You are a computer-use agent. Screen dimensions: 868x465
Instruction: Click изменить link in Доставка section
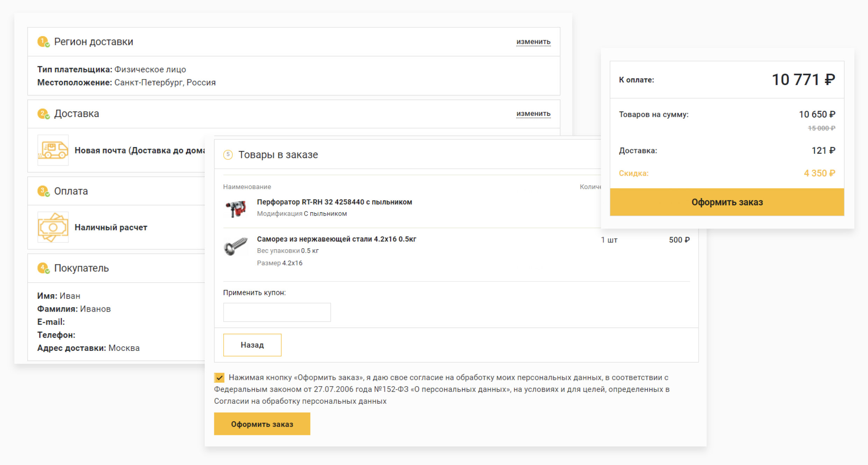(533, 114)
